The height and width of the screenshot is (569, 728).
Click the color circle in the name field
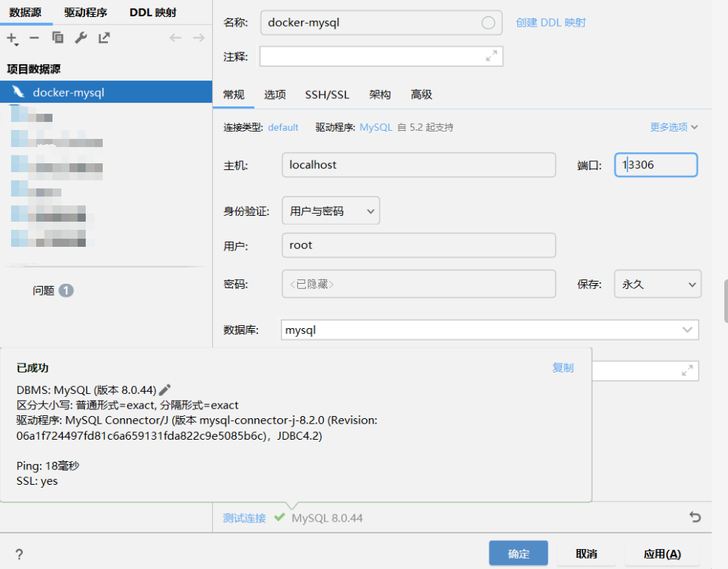(x=488, y=23)
